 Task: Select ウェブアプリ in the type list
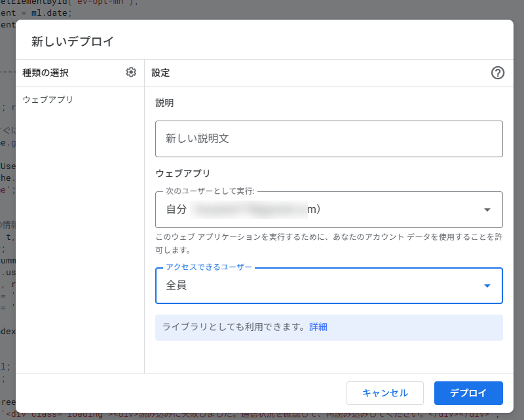point(47,100)
